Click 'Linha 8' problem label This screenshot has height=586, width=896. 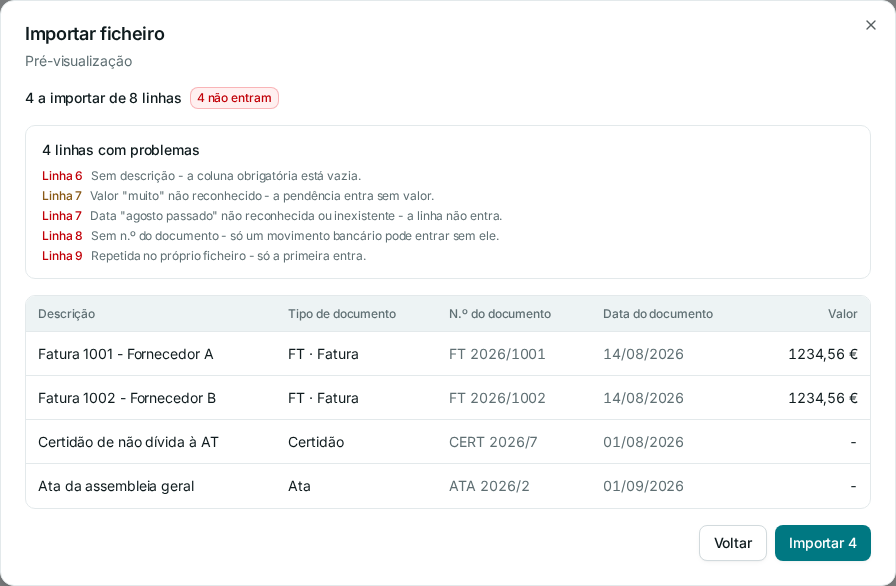(x=62, y=236)
